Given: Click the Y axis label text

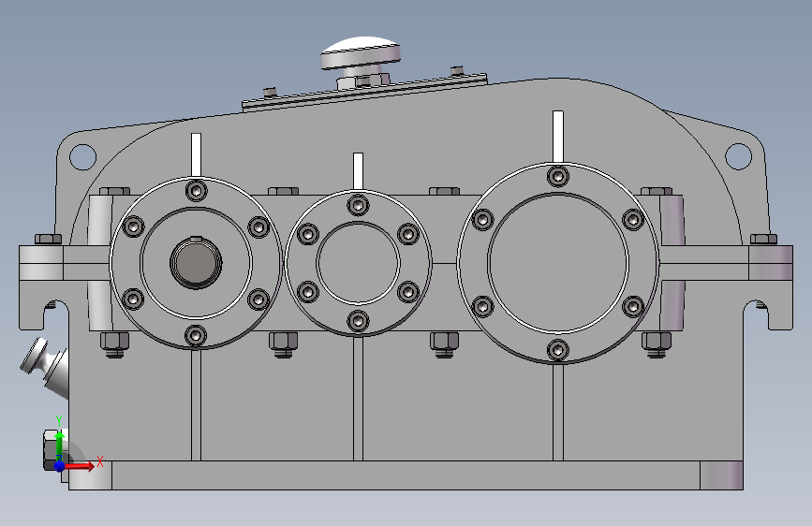Looking at the screenshot, I should (x=59, y=421).
